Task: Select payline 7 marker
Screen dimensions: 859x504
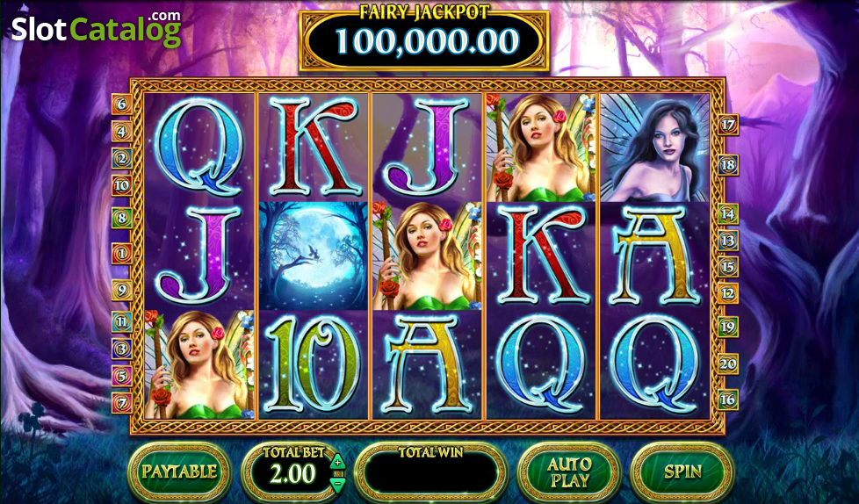Action: (121, 403)
